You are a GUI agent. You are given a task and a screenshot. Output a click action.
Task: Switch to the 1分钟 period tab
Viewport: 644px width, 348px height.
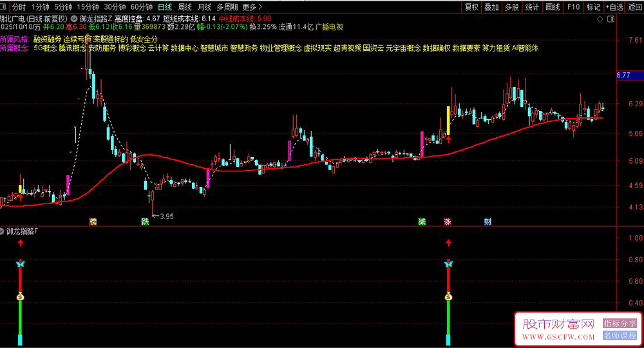[x=40, y=7]
